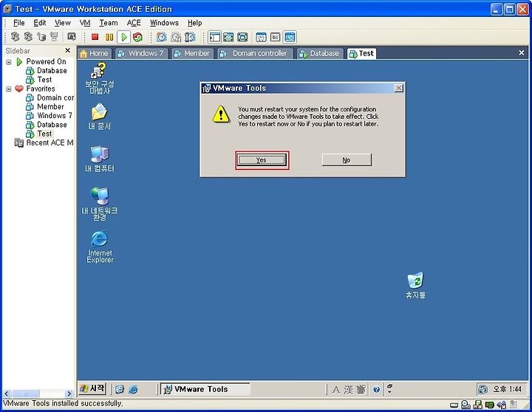Click the hard disk status bar icon
Screen dimensions: 532x412
click(x=454, y=405)
